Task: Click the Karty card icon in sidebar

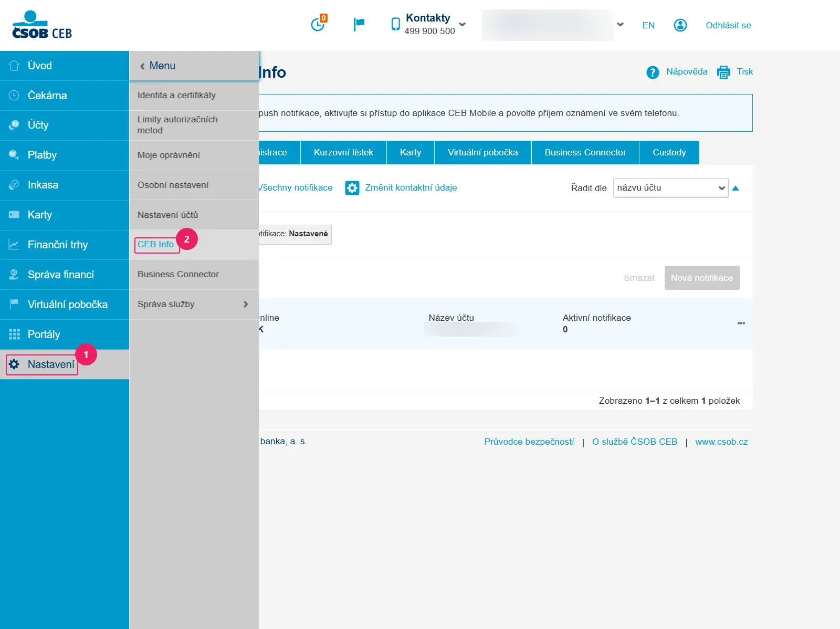Action: [x=14, y=215]
